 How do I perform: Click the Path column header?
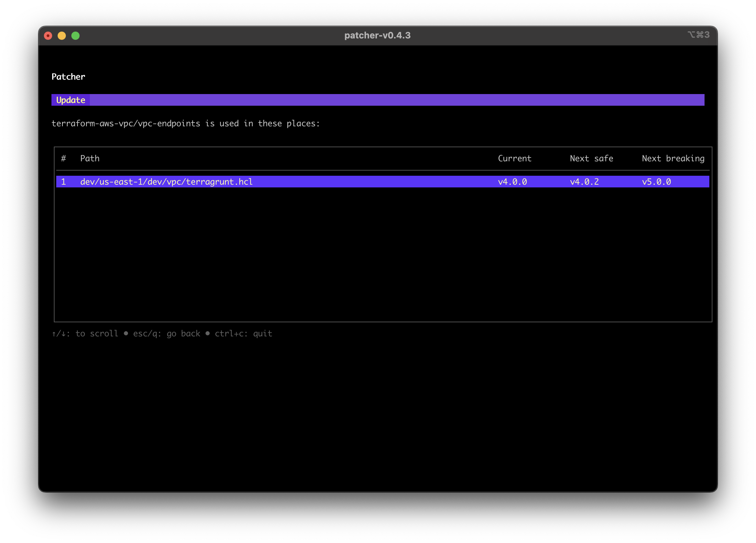click(x=90, y=158)
